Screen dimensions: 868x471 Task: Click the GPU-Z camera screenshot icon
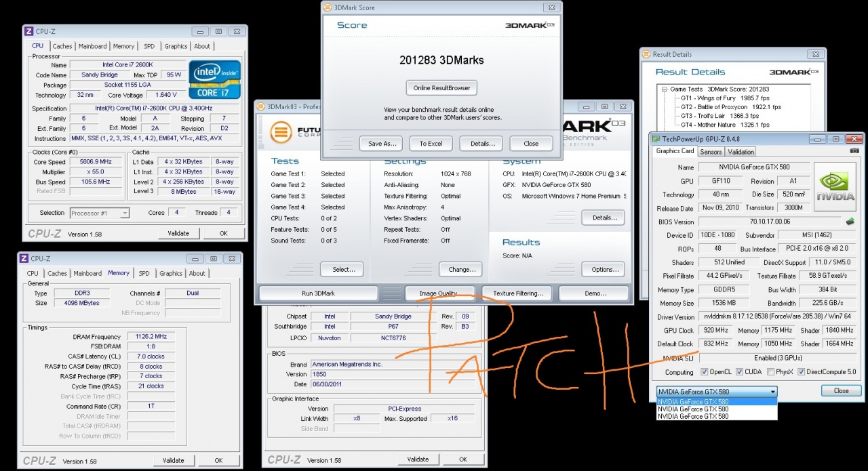(854, 150)
